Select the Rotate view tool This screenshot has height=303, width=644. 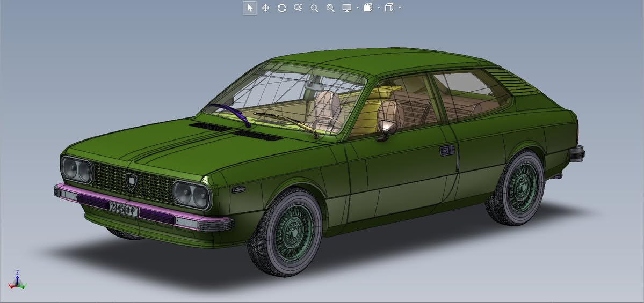pos(282,8)
